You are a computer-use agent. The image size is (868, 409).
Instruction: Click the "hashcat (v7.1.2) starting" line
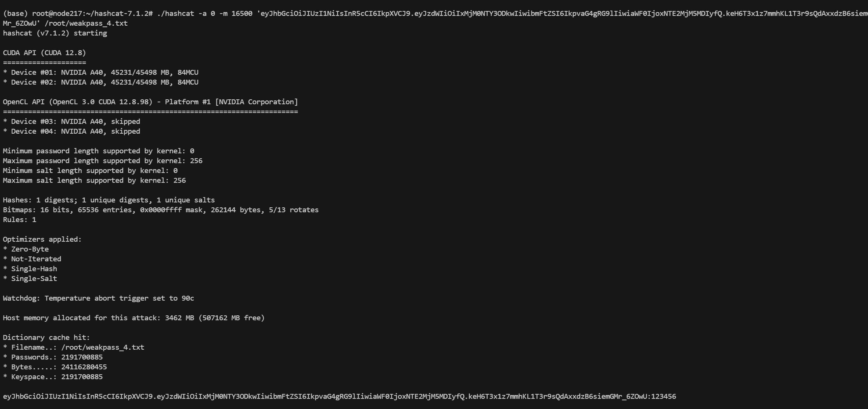(55, 33)
